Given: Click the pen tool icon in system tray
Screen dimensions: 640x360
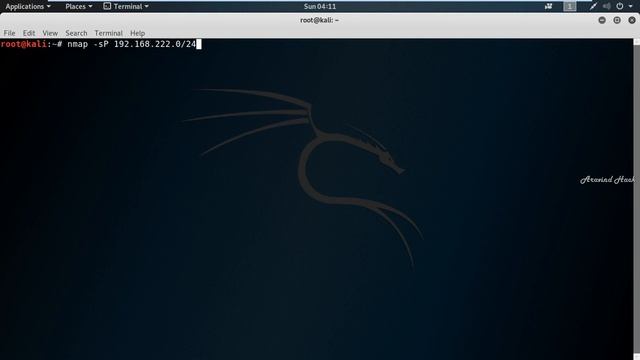Looking at the screenshot, I should click(593, 6).
